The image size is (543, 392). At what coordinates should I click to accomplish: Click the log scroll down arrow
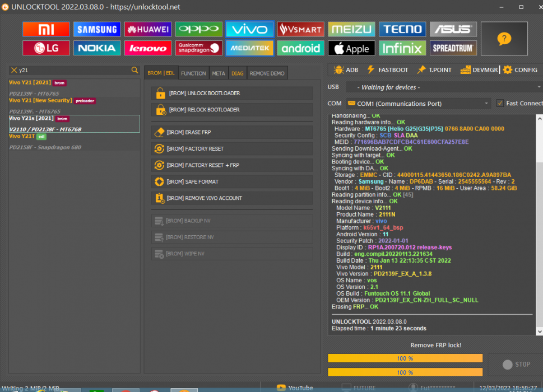pos(539,332)
